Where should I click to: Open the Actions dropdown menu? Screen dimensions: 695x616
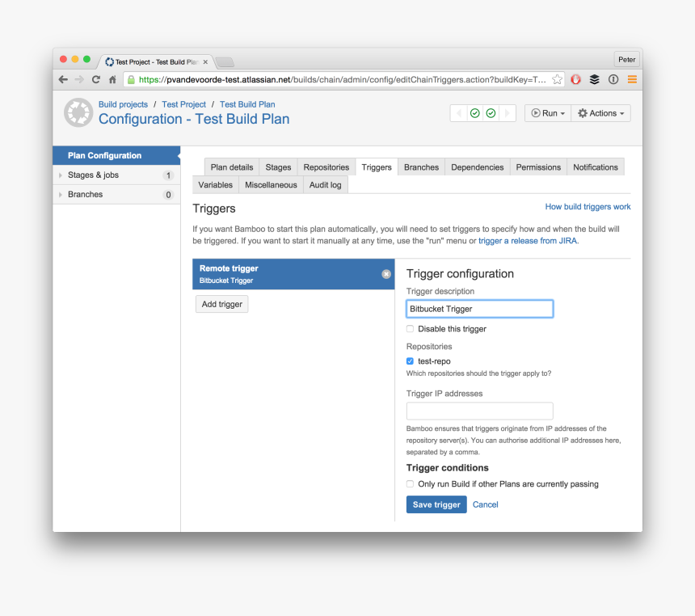click(600, 113)
